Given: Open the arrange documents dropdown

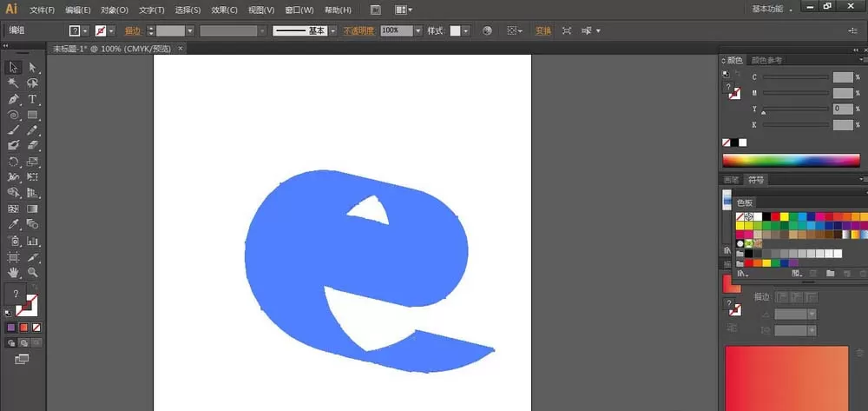Looking at the screenshot, I should coord(404,10).
